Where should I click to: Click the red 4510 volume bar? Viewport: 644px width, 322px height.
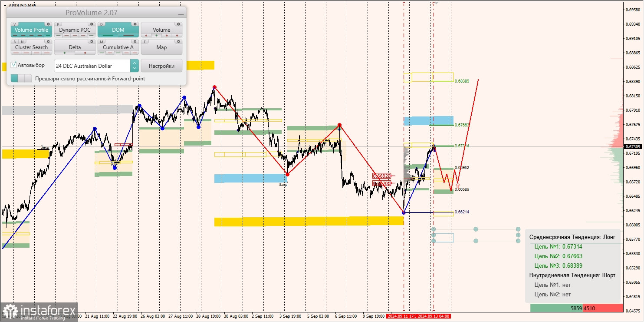point(603,308)
